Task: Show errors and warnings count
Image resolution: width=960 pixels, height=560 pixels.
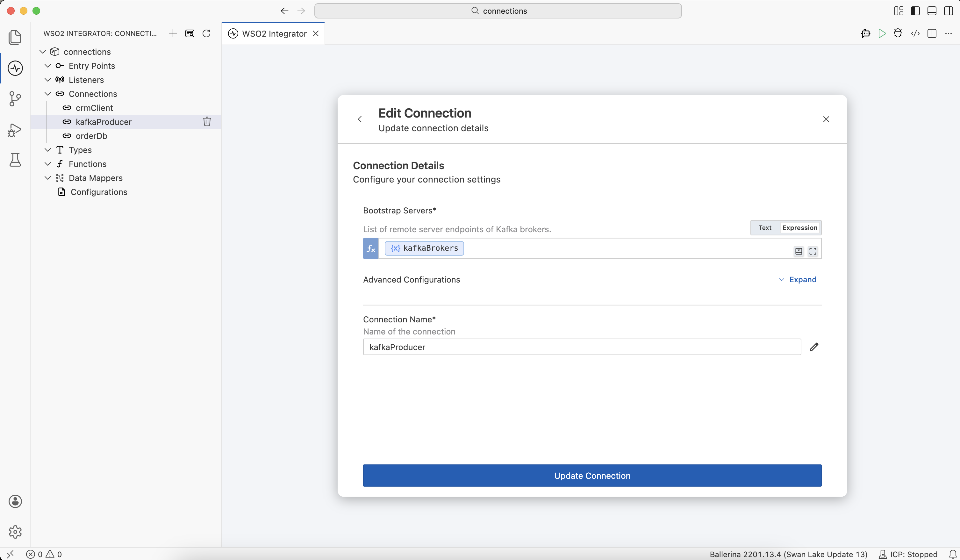Action: pos(44,554)
